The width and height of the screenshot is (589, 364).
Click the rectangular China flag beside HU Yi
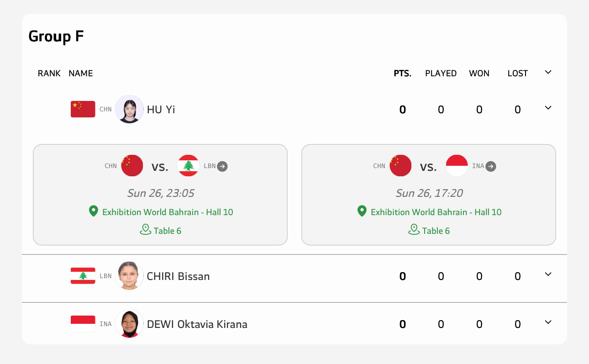click(83, 109)
